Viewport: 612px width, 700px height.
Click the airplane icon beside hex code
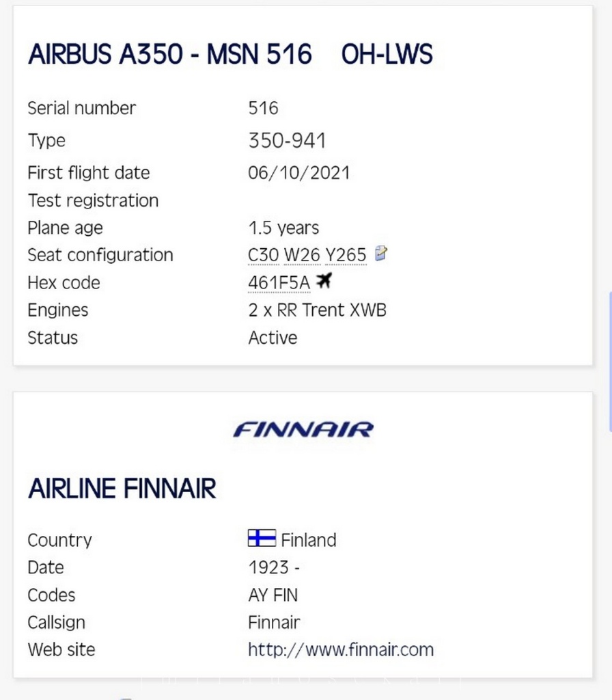coord(324,281)
